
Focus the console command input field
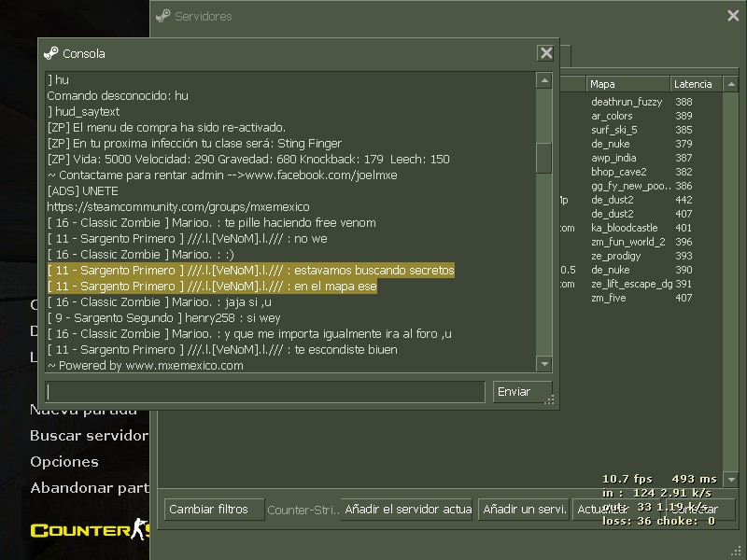265,392
